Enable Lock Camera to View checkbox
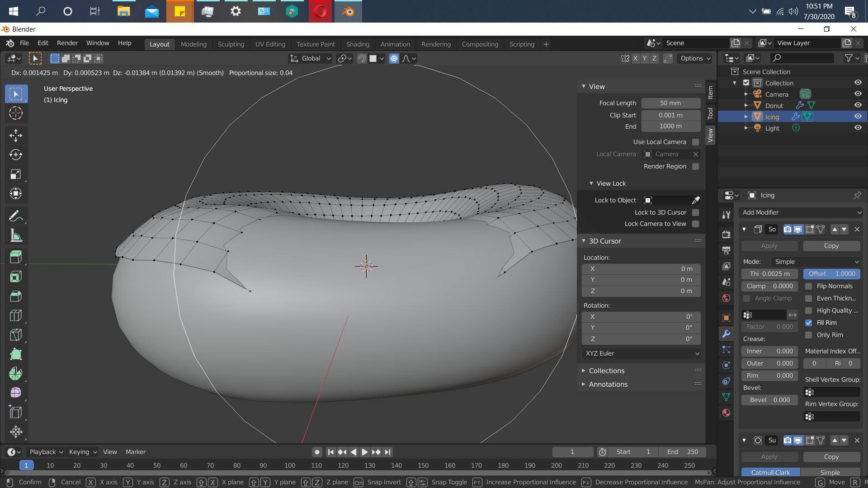 click(x=696, y=224)
